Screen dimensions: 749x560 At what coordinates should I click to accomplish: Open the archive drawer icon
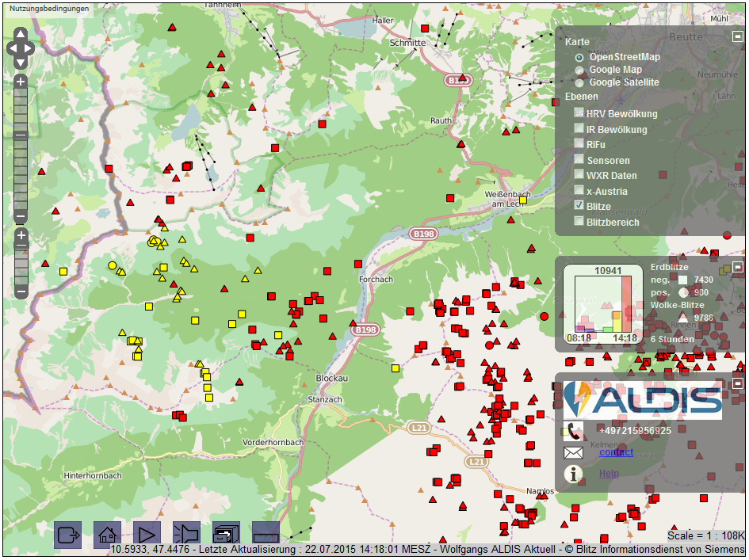pos(226,535)
